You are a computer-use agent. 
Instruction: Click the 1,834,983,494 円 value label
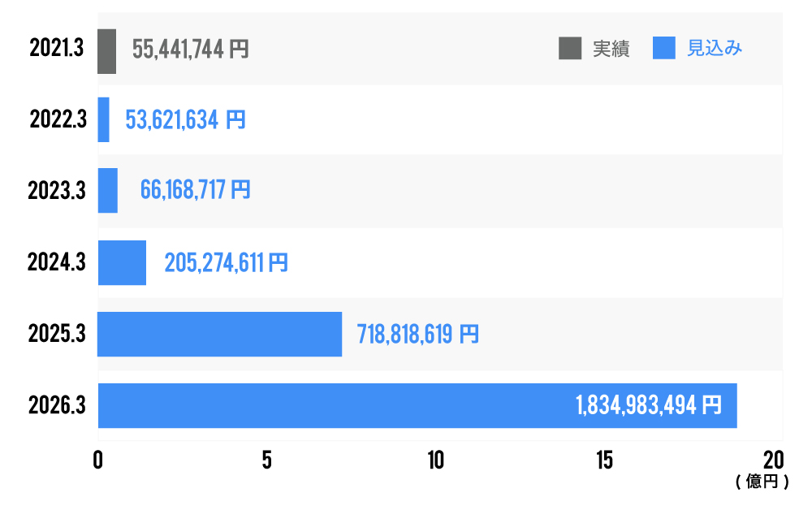[x=648, y=405]
